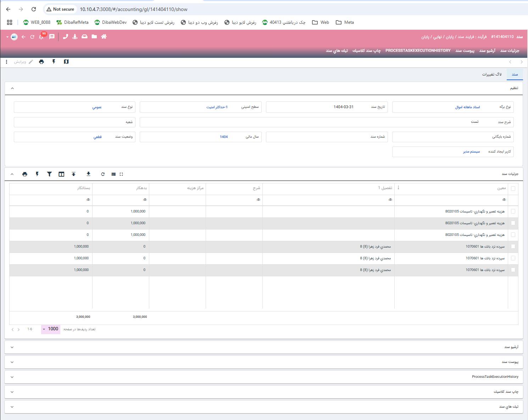
Task: Open the chat messages icon in header
Action: 52,37
